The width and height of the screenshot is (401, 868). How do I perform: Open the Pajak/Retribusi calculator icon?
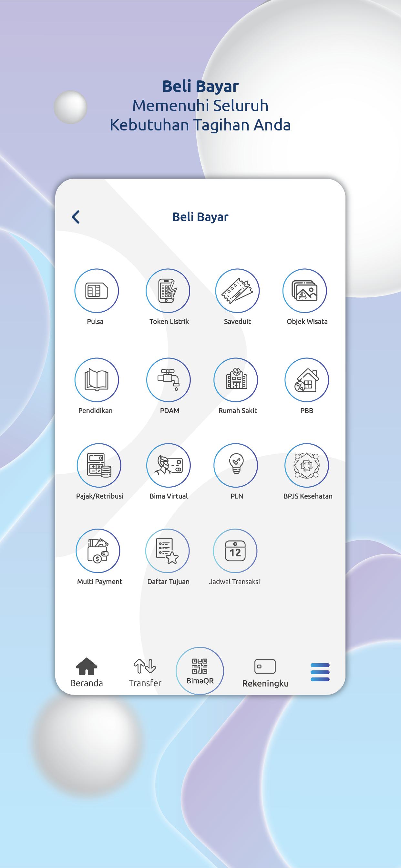coord(99,465)
